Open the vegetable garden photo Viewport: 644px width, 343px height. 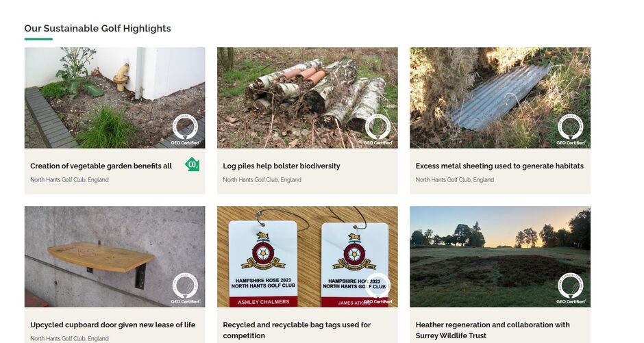coord(114,98)
